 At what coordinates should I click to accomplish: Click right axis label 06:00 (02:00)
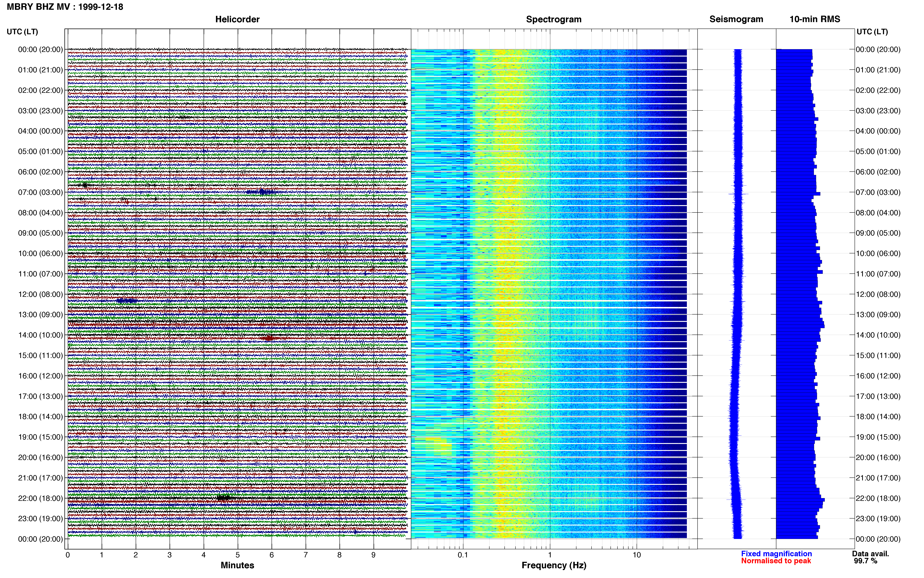(878, 172)
